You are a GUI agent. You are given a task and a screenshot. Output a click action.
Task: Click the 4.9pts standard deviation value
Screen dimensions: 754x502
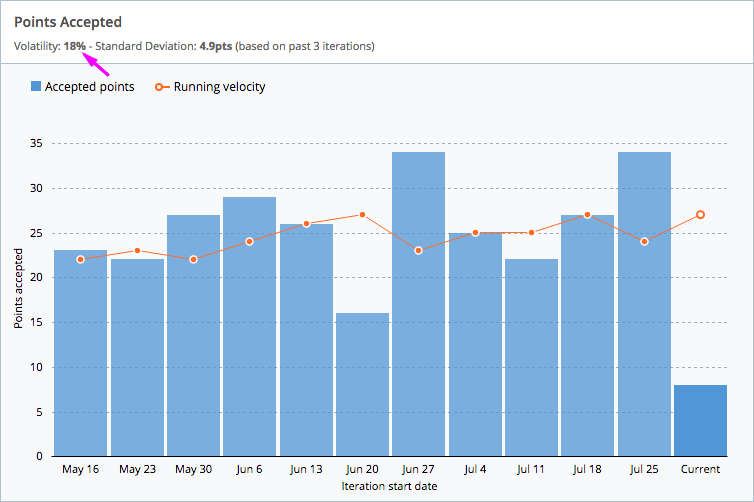[x=216, y=46]
